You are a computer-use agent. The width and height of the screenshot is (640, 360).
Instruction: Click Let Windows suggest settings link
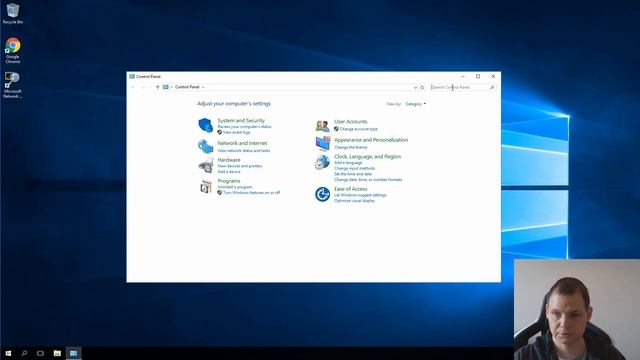(x=360, y=195)
